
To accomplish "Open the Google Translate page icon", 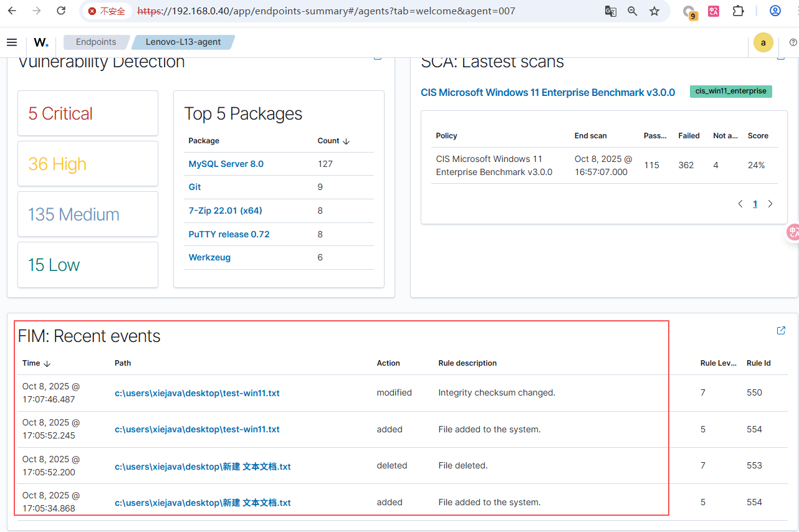I will (x=611, y=11).
